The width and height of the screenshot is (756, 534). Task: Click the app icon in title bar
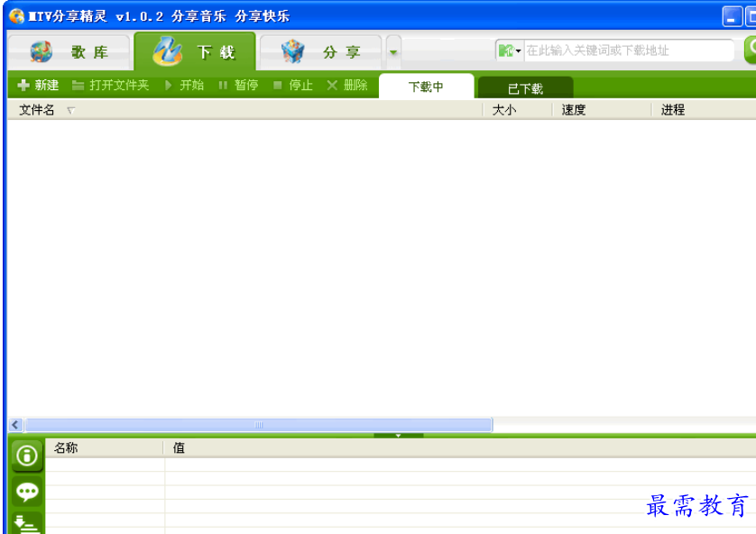17,16
